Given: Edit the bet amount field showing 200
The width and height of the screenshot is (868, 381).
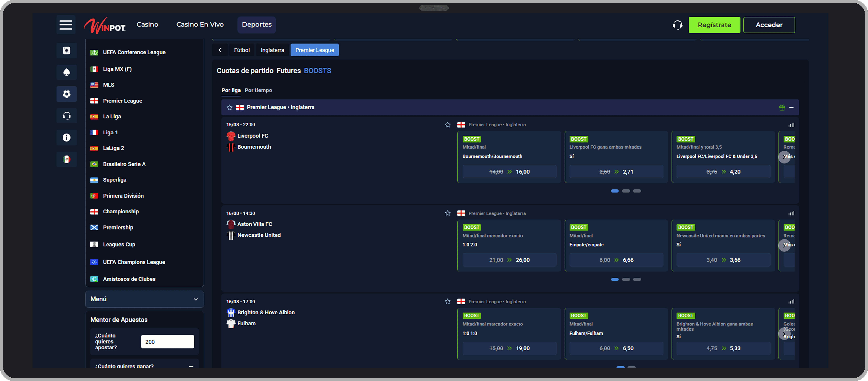Looking at the screenshot, I should (x=167, y=342).
